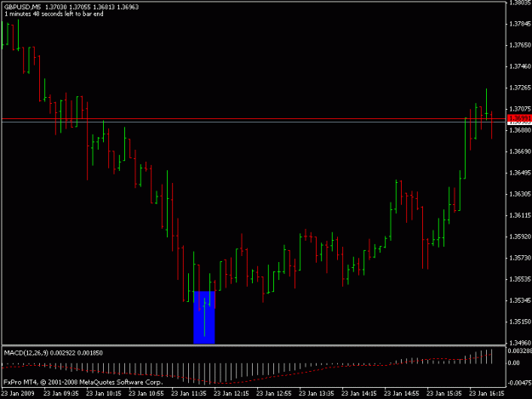Click the '23 Jan 16:15' time axis label

(x=487, y=394)
